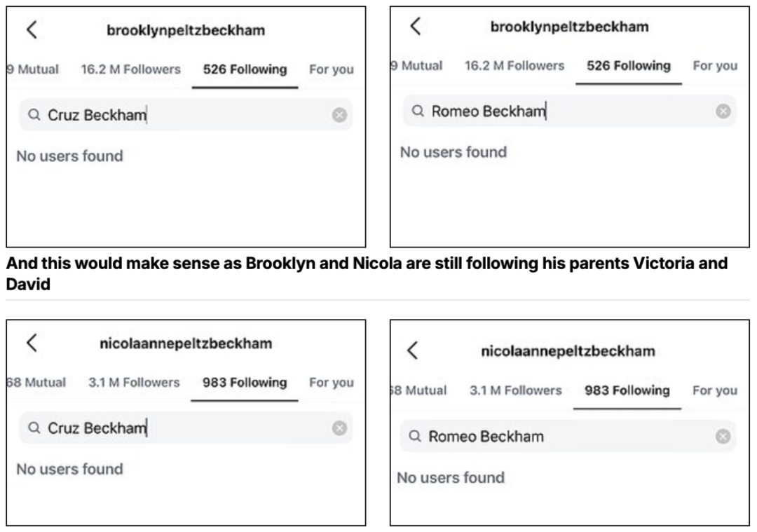Open 16.2 M Followers tab in top-left panel
The height and width of the screenshot is (532, 757).
(131, 69)
